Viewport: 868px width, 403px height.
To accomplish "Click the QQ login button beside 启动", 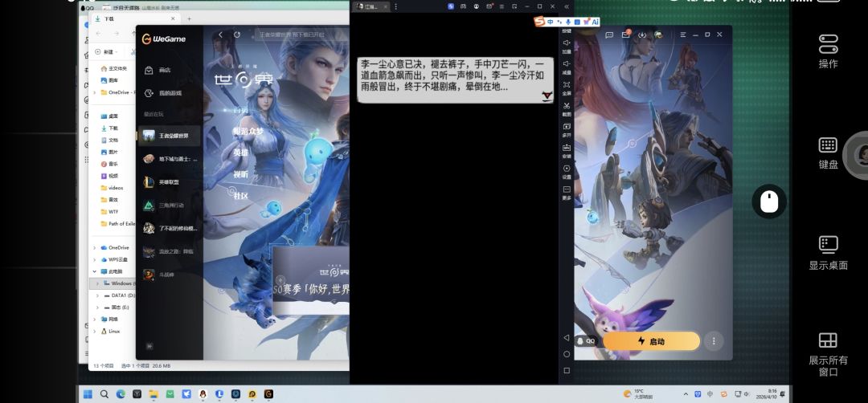I will point(586,341).
